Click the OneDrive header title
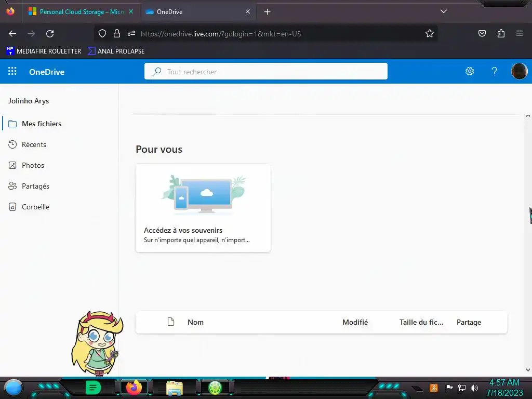 point(47,72)
